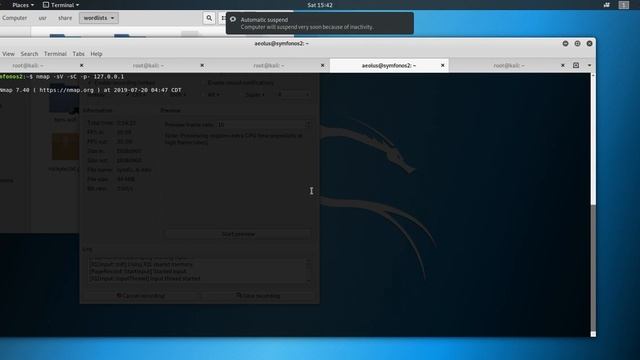640x360 pixels.
Task: Switch to the third root@kali tab
Action: tap(268, 65)
